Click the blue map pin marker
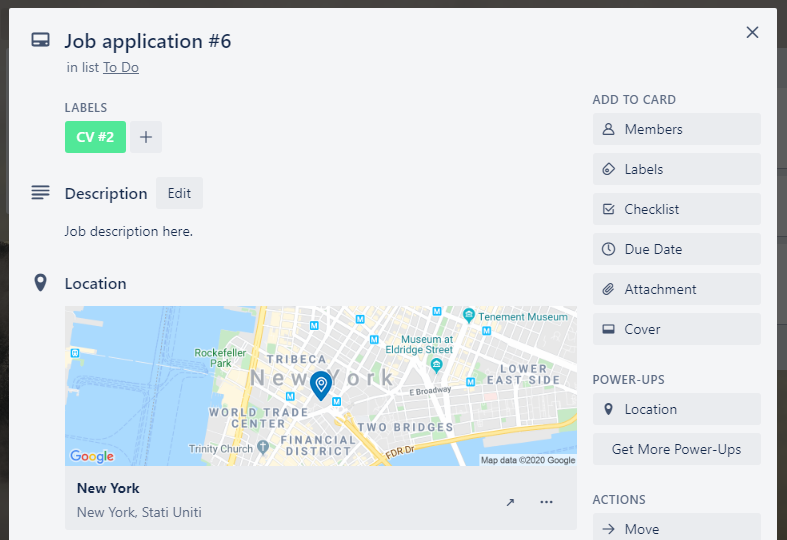The image size is (787, 540). click(x=320, y=385)
